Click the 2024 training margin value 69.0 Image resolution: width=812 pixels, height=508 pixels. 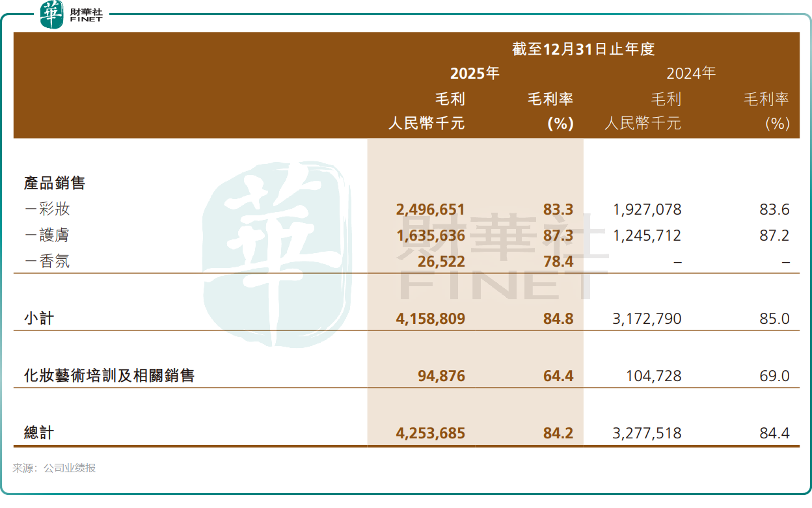[774, 375]
